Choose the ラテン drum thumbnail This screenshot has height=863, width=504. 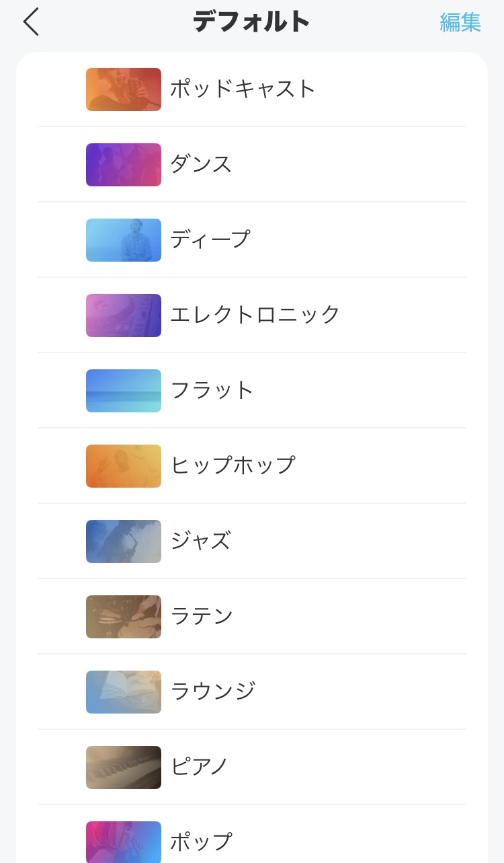[x=124, y=616]
